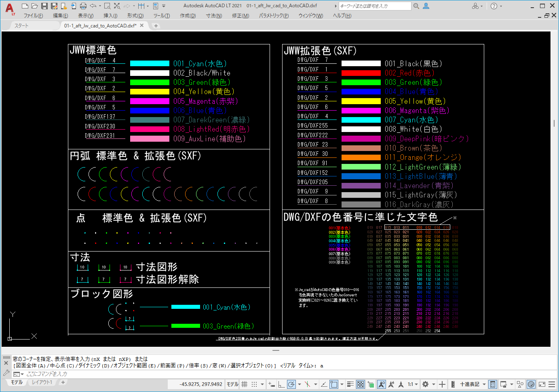The image size is (559, 392).
Task: Expand the quick access toolbar customize arrow
Action: click(164, 6)
